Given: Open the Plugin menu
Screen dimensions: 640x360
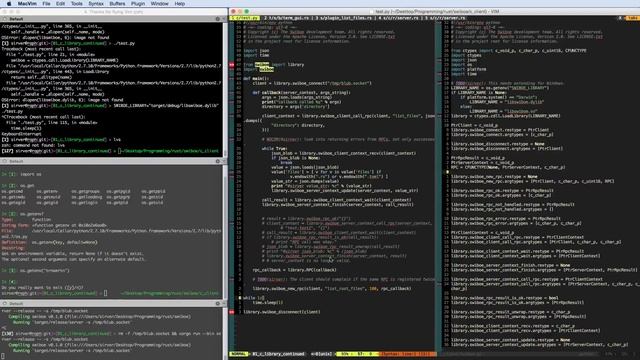Looking at the screenshot, I should [138, 4].
